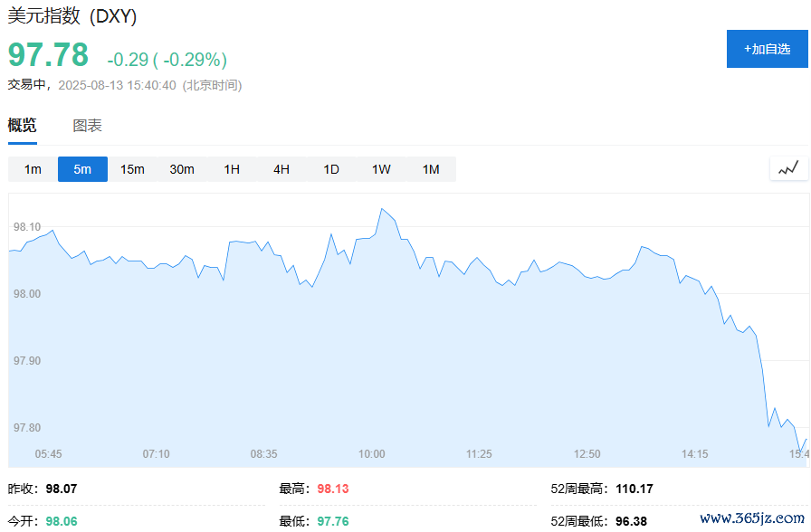The height and width of the screenshot is (532, 811).
Task: Click the 52周最高 value 110.17
Action: click(634, 489)
